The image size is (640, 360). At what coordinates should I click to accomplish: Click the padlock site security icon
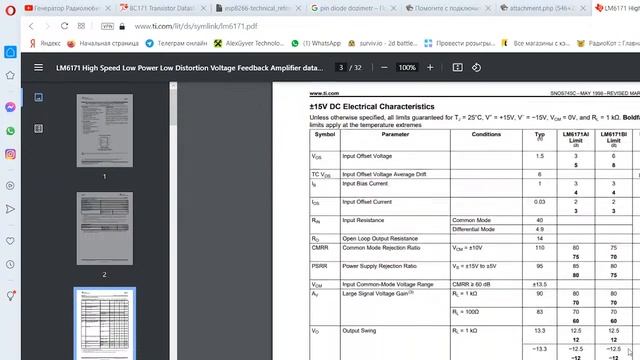(x=122, y=27)
